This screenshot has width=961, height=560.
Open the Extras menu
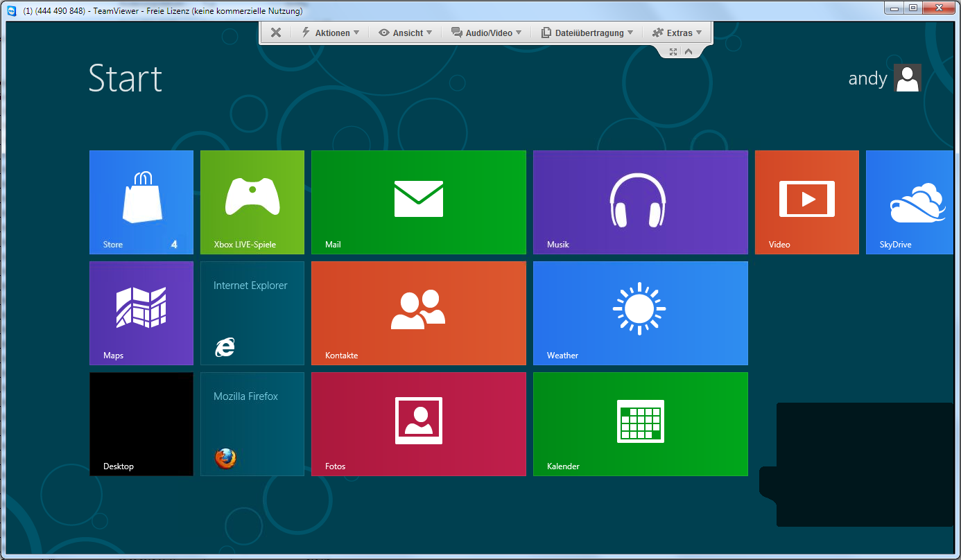[677, 33]
